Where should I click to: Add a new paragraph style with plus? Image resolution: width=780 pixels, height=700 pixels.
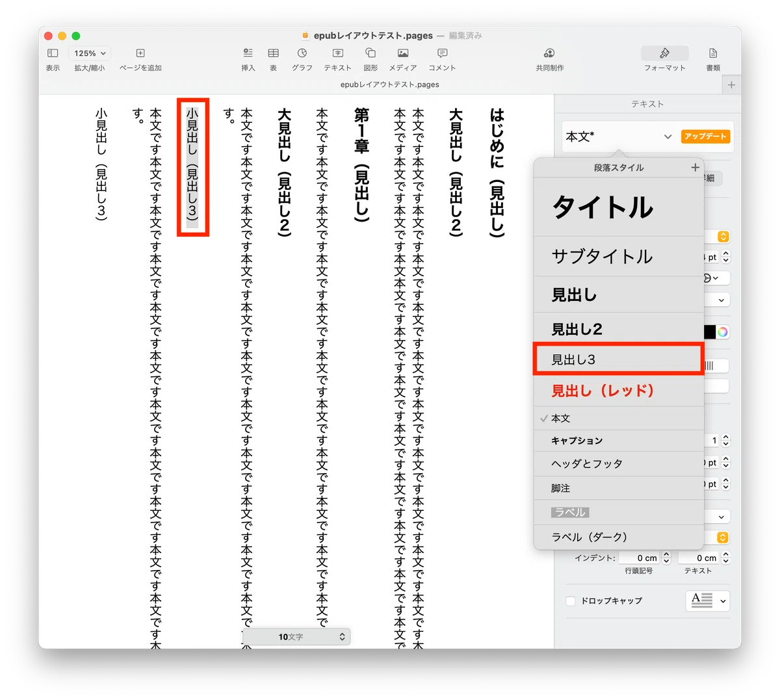tap(695, 168)
